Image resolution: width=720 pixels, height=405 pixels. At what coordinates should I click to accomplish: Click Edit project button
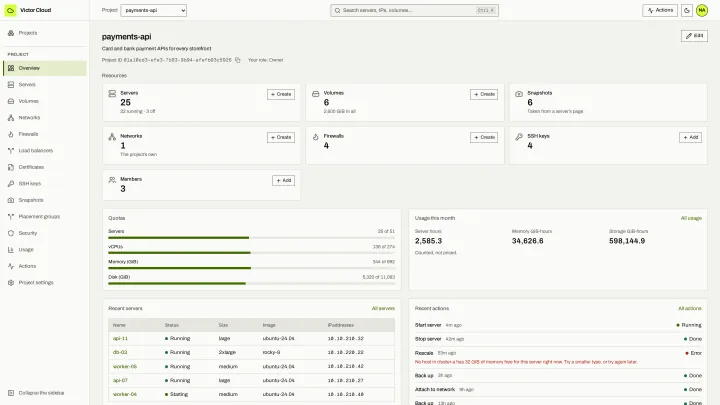694,36
